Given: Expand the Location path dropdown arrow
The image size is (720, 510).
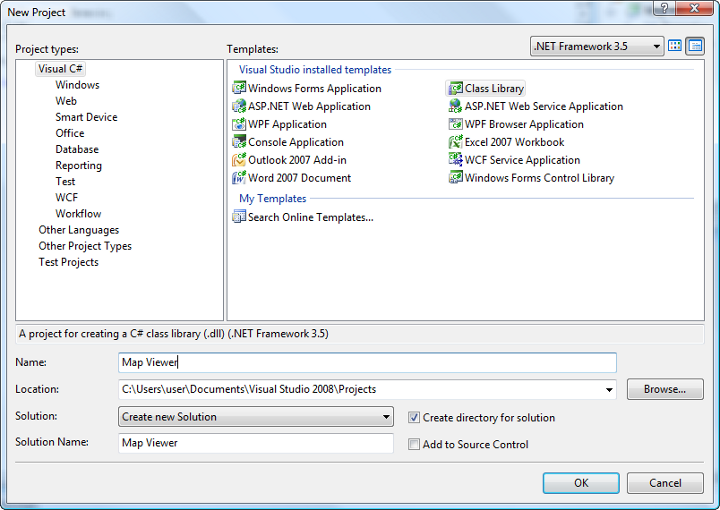Looking at the screenshot, I should coord(609,390).
